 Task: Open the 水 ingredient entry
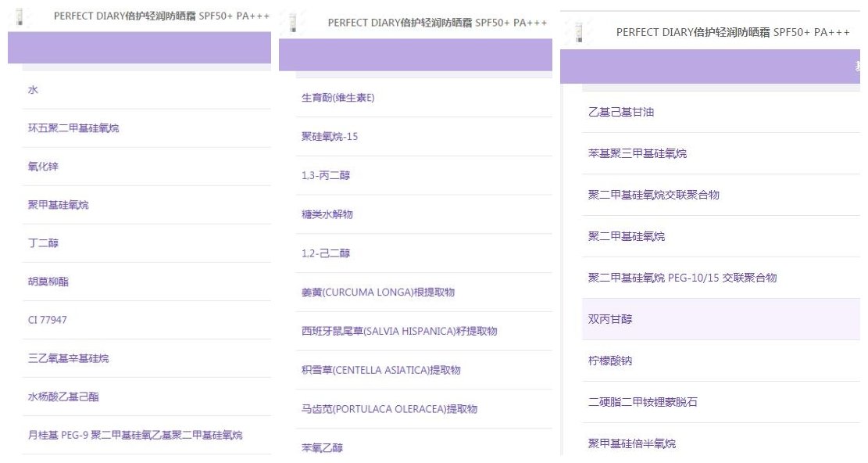[x=34, y=90]
